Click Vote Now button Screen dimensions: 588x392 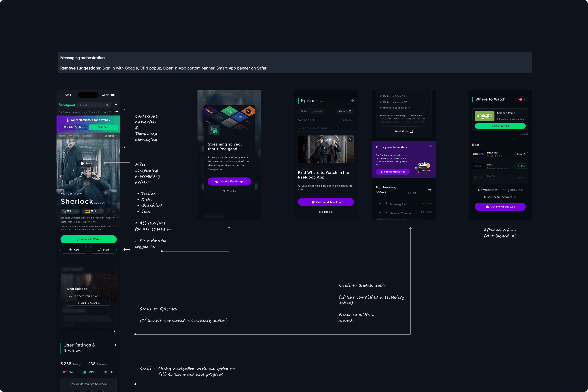(104, 127)
